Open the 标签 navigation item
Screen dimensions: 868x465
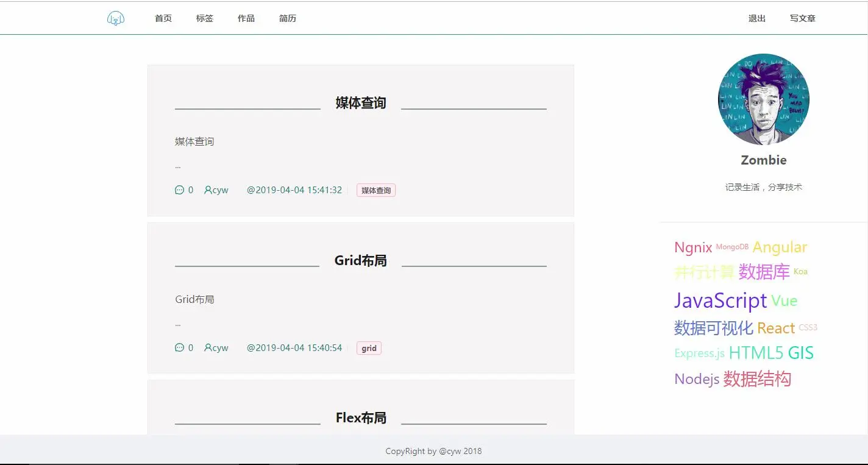tap(205, 18)
